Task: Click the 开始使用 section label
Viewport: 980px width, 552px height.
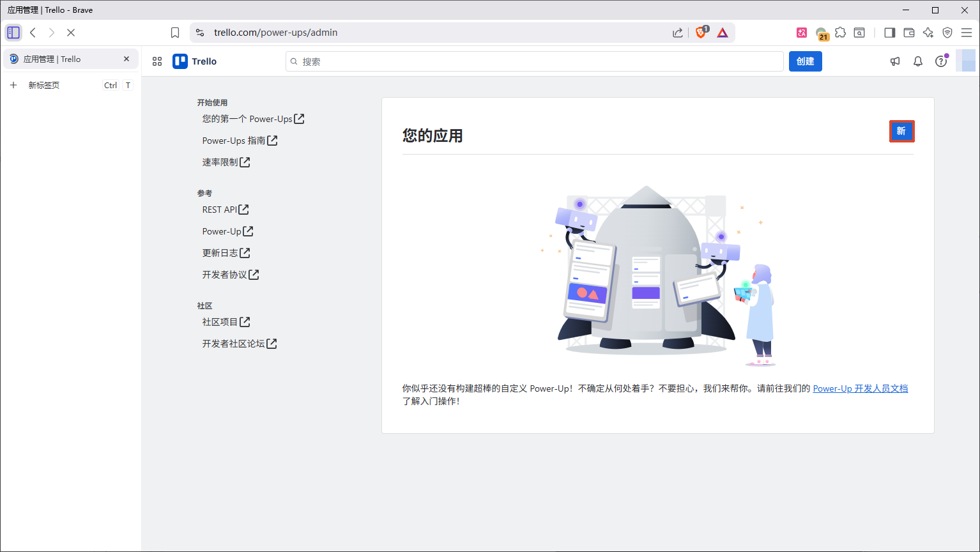Action: pos(212,102)
